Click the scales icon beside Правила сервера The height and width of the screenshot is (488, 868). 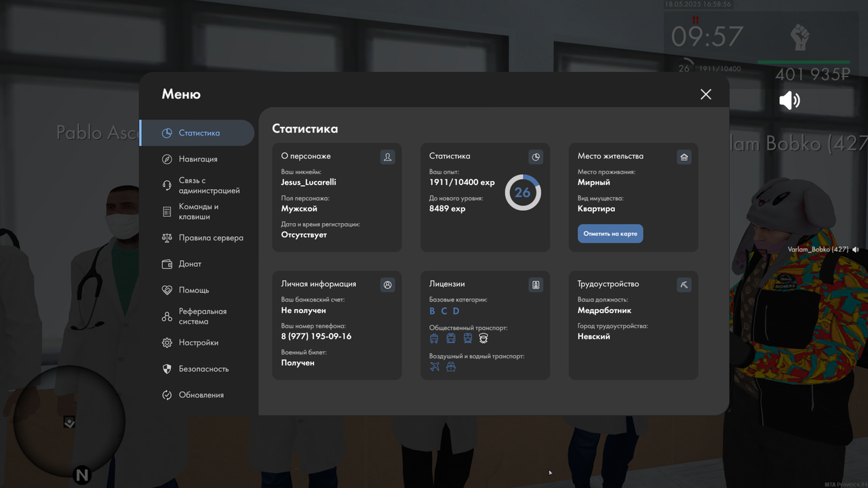[x=167, y=238]
